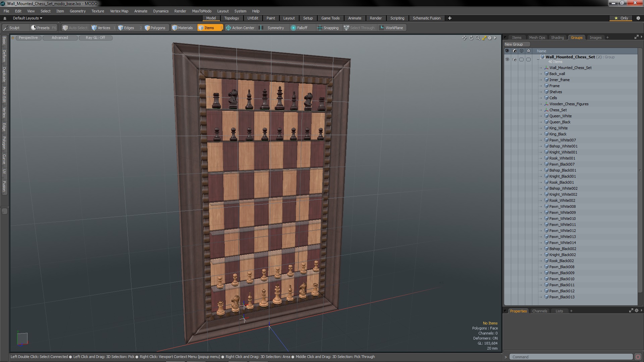The width and height of the screenshot is (644, 362).
Task: Toggle render camera for Wall_Mounted_Chess_Set group
Action: 515,59
